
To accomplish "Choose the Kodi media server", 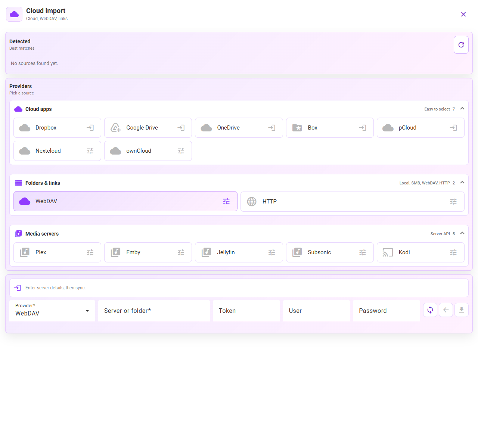I will click(x=420, y=252).
